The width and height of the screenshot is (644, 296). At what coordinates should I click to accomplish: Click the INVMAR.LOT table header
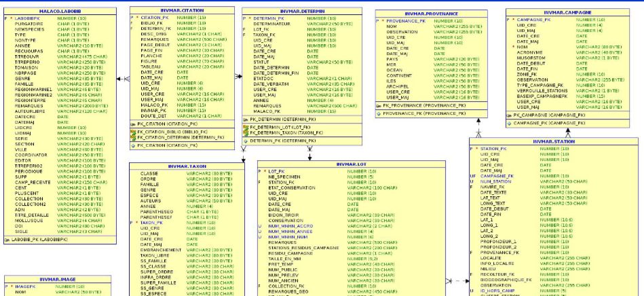(349, 164)
